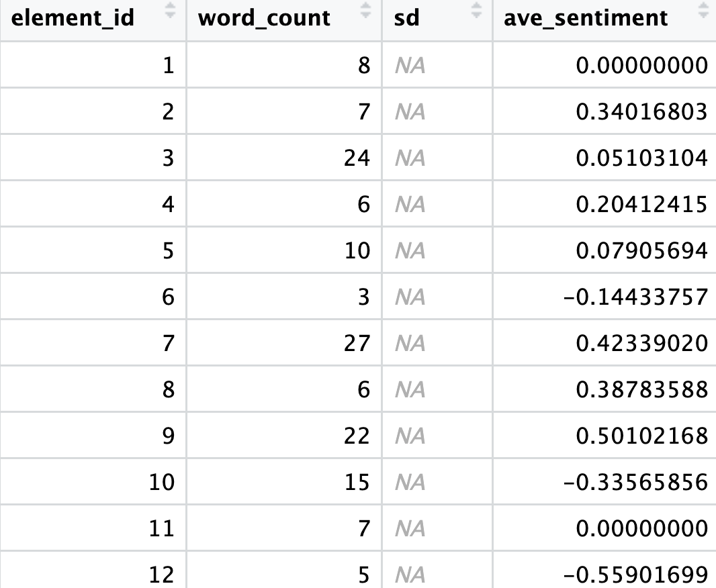Click the sort arrows next to ave_sentiment
Screen dimensions: 716x588
[703, 11]
